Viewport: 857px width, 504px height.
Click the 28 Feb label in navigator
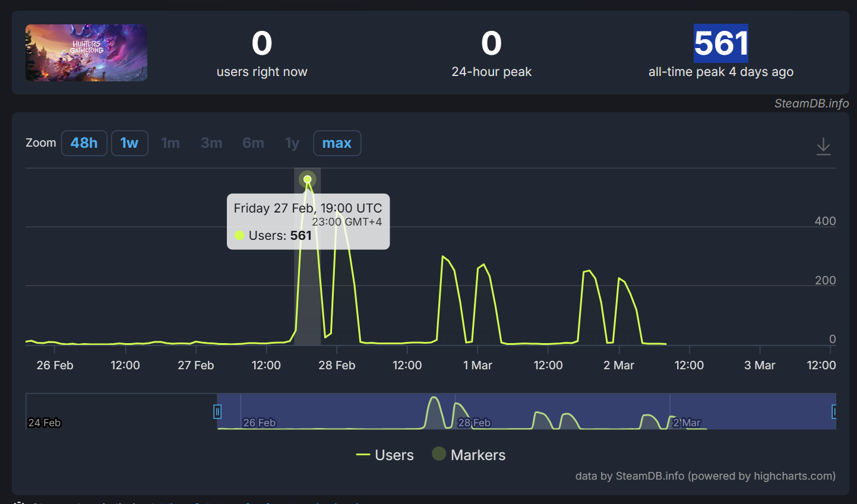(x=474, y=423)
